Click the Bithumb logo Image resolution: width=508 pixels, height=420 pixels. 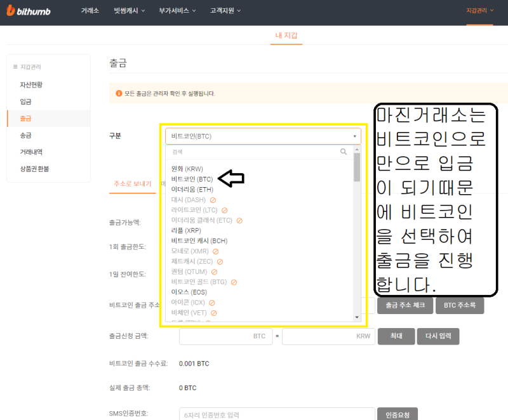28,10
